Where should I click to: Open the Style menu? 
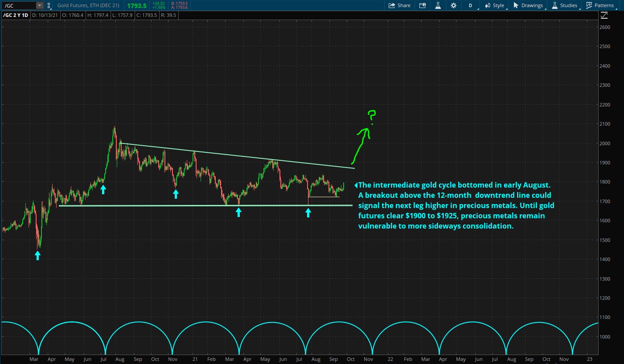pos(495,5)
